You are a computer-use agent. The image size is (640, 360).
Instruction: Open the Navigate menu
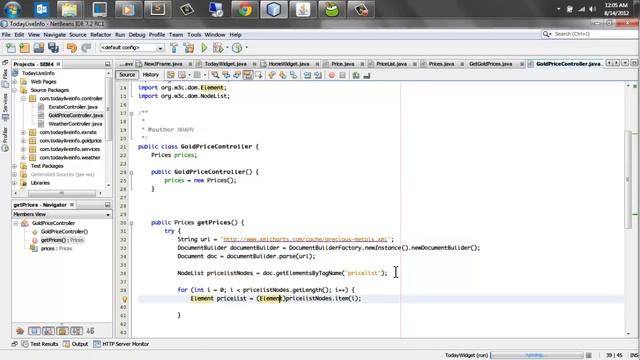pos(54,35)
